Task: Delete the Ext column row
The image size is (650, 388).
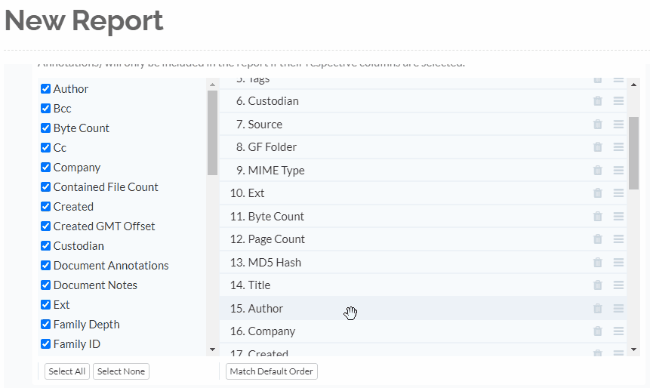Action: point(597,193)
